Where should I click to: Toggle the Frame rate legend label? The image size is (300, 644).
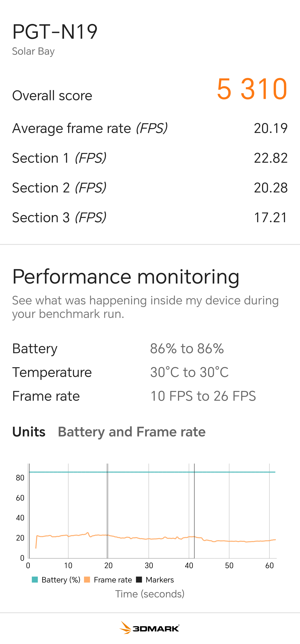[x=113, y=580]
